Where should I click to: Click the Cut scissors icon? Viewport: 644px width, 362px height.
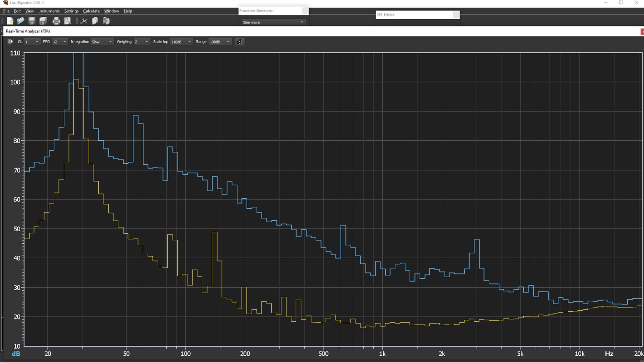[x=84, y=21]
